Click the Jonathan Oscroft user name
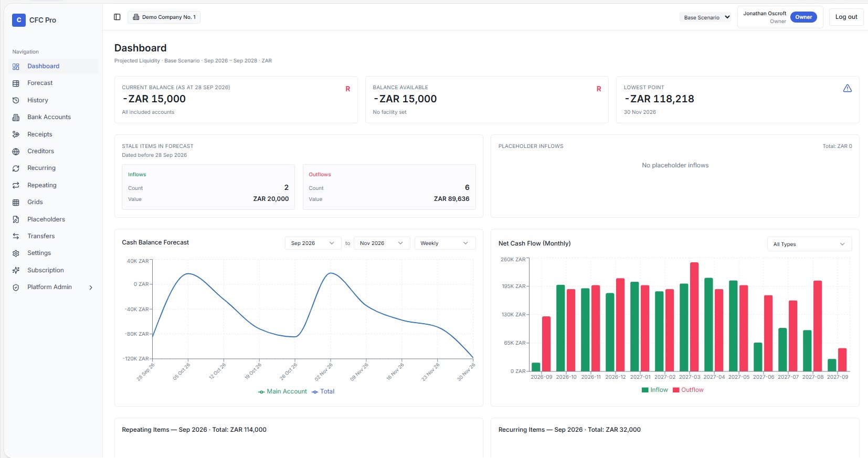 pyautogui.click(x=765, y=14)
